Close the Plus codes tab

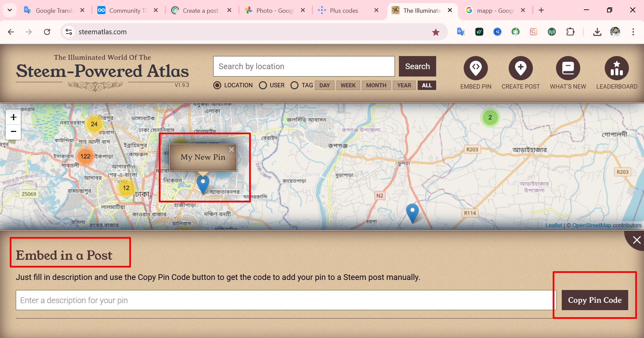coord(376,10)
